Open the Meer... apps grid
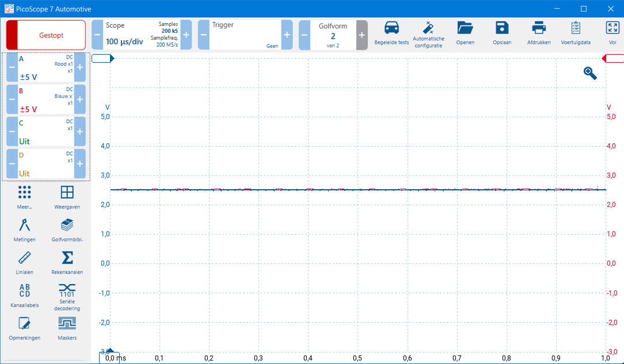Image resolution: width=624 pixels, height=364 pixels. tap(25, 196)
